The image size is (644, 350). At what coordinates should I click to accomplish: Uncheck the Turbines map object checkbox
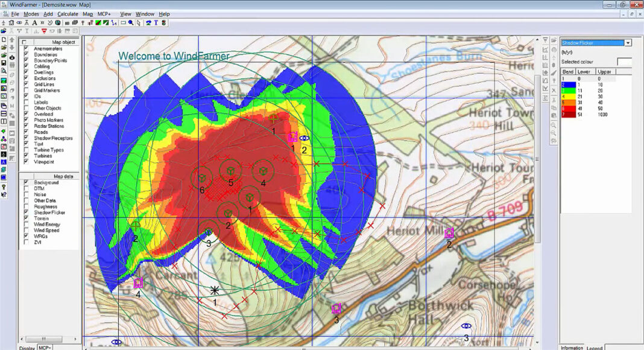(25, 156)
